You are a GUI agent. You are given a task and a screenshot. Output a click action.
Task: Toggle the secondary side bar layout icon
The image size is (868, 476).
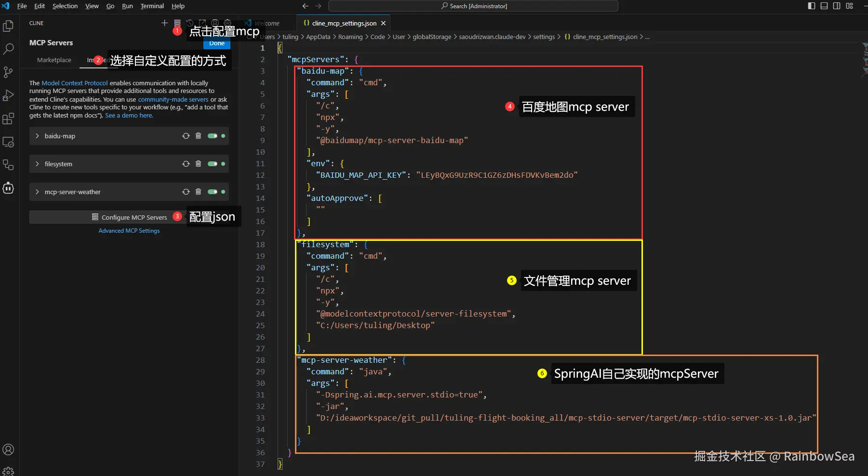click(x=837, y=6)
